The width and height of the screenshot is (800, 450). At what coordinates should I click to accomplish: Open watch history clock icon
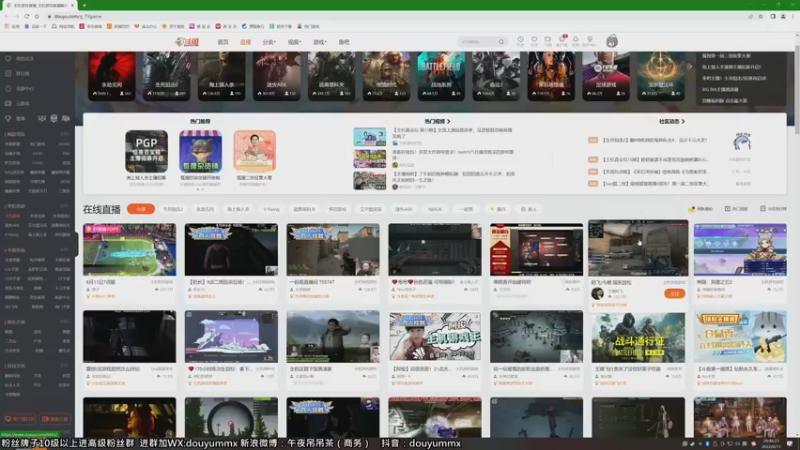coord(520,41)
